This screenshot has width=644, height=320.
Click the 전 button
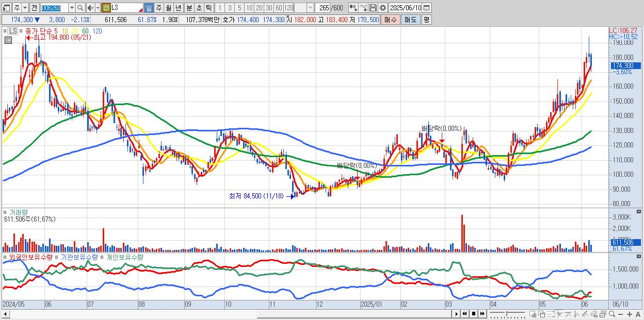click(34, 8)
